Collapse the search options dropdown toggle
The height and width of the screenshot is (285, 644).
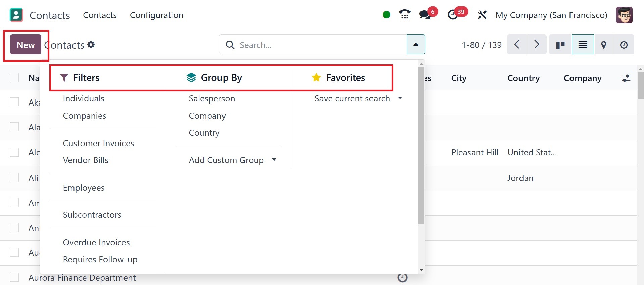(x=416, y=44)
